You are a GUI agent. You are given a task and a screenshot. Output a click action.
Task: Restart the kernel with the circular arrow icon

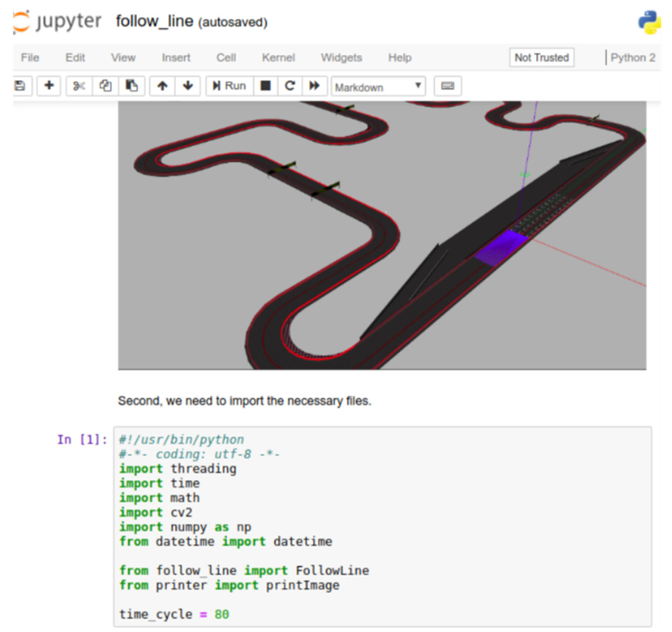tap(290, 86)
